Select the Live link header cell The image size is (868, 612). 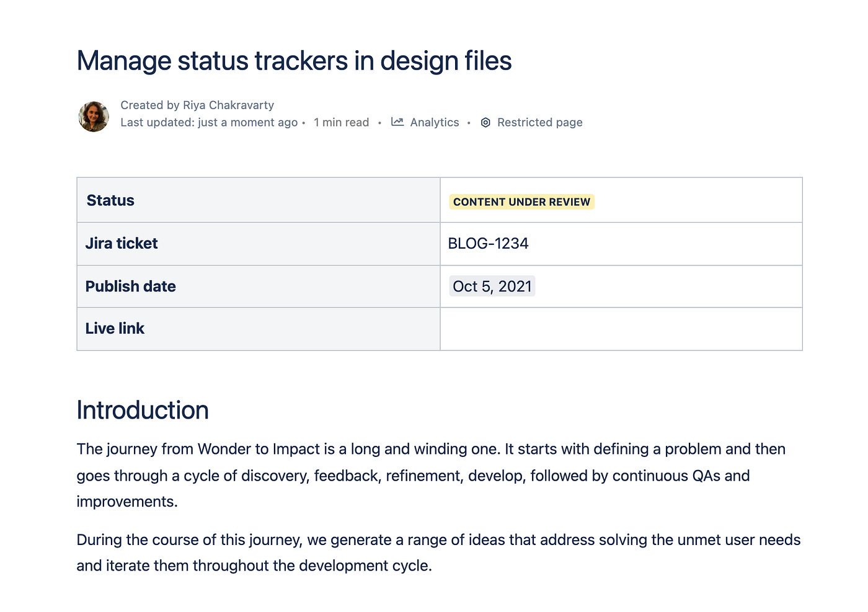pyautogui.click(x=259, y=329)
